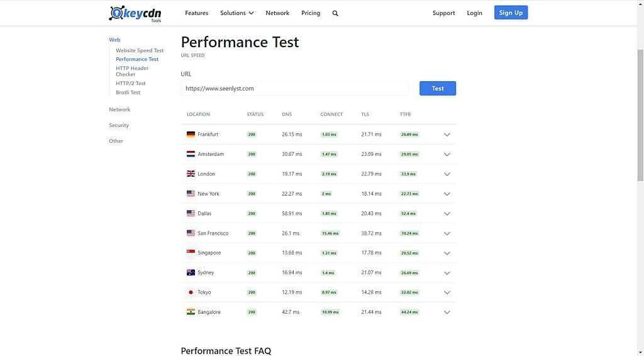This screenshot has height=356, width=644.
Task: Open the Pricing page
Action: pos(311,13)
